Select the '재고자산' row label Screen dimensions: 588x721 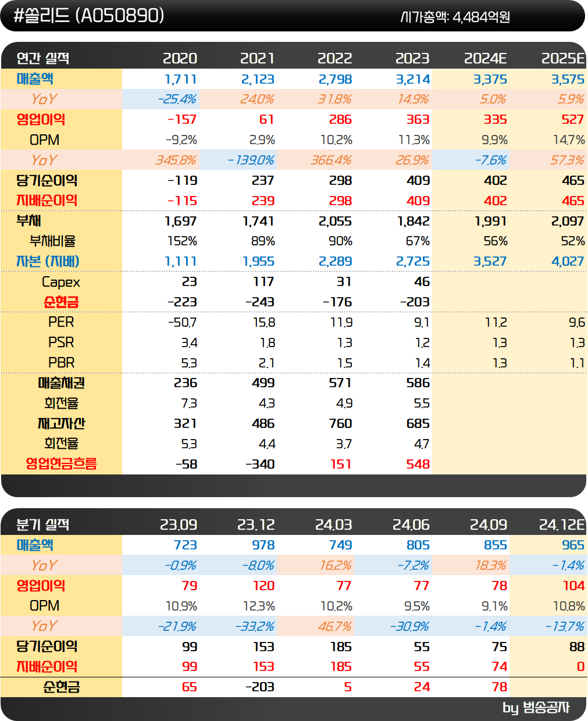(x=61, y=424)
